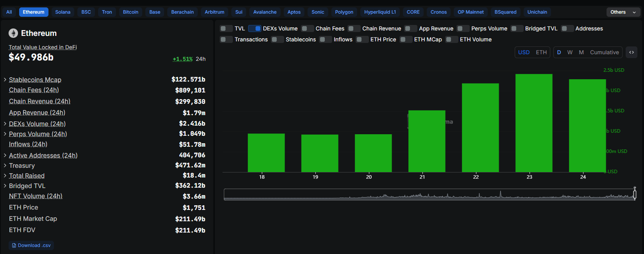
Task: Open the CORE chain tab
Action: tap(413, 12)
